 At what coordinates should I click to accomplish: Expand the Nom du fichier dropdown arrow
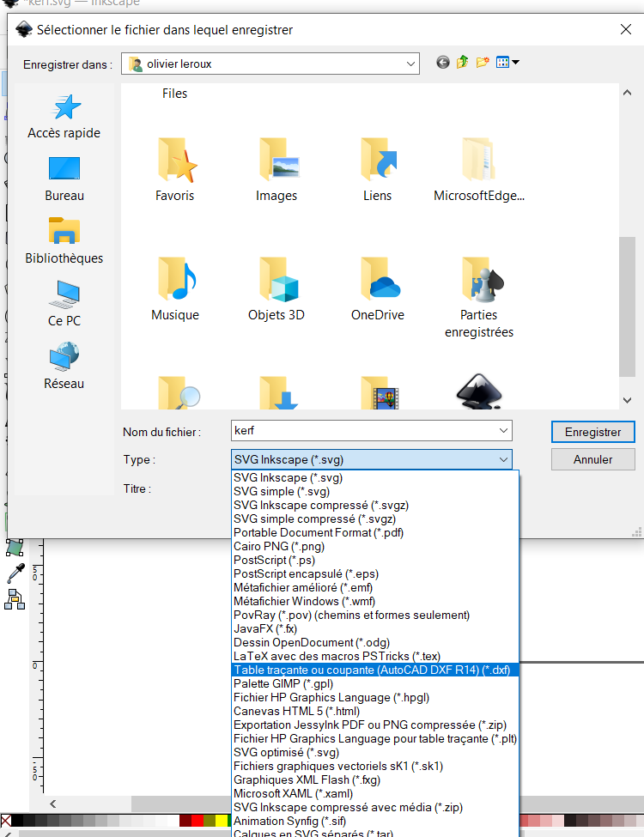(x=503, y=430)
